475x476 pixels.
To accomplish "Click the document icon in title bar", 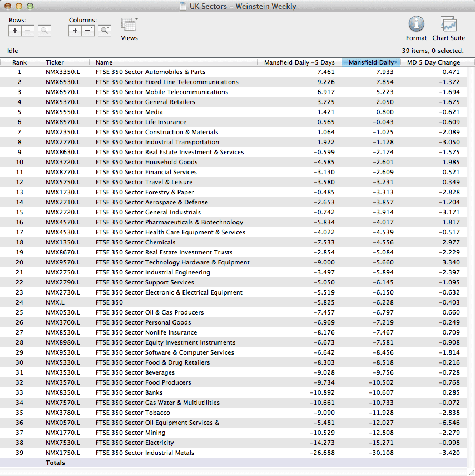I will point(183,7).
